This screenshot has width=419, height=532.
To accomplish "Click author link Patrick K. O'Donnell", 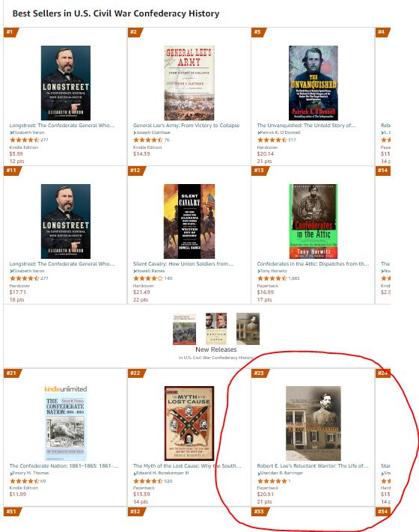I will pos(280,132).
